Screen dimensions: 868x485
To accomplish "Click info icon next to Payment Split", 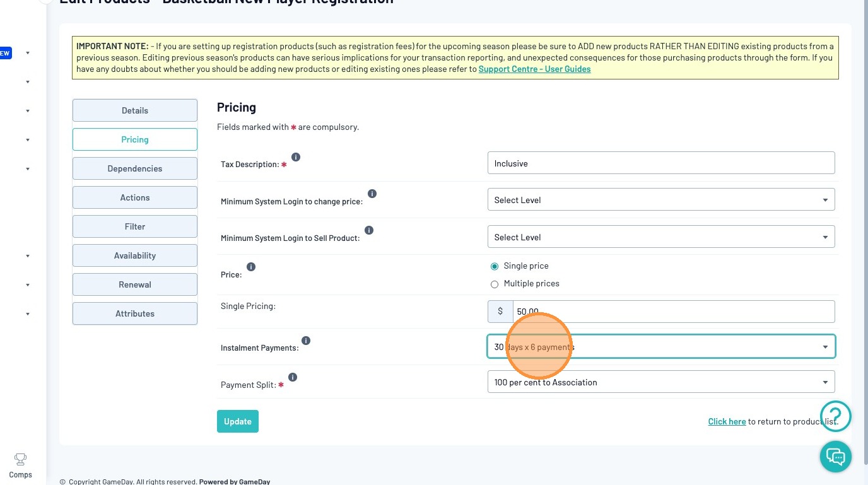I will (293, 377).
